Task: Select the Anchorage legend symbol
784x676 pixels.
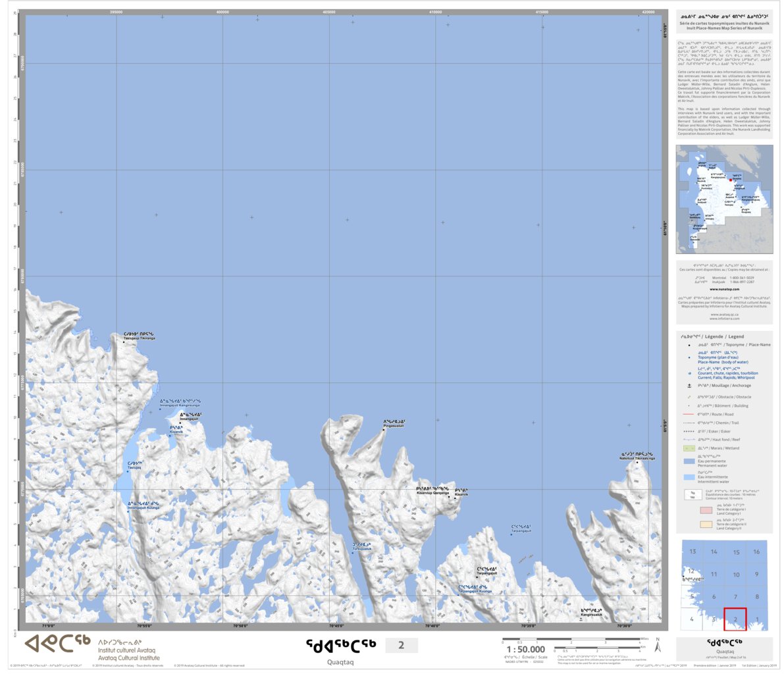Action: [689, 386]
